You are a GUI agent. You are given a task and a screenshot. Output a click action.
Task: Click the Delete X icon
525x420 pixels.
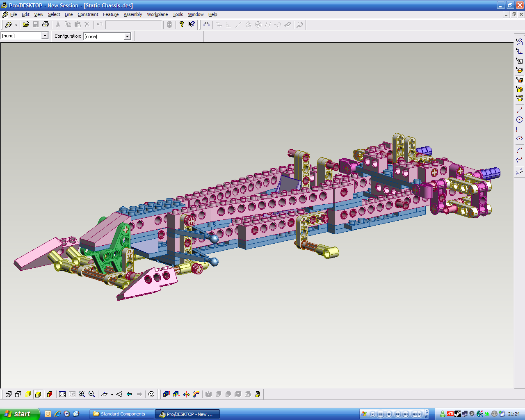tap(87, 25)
